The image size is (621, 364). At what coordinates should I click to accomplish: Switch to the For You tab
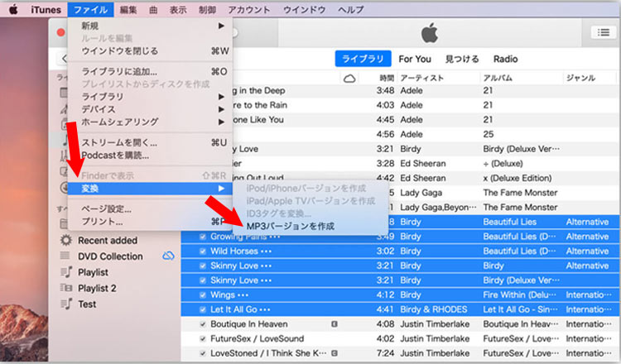point(415,59)
